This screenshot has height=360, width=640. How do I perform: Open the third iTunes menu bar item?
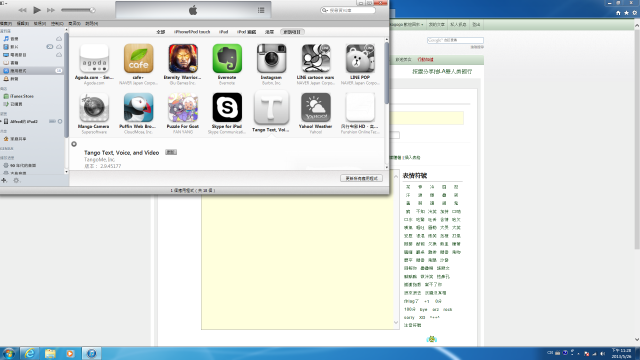[40, 24]
